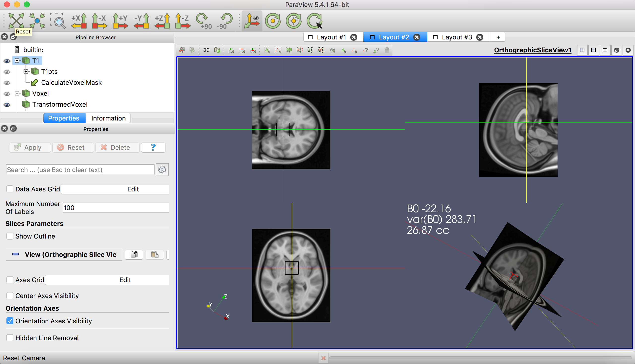Screen dimensions: 635x364
Task: Collapse the View (Orthographic Slice View) section
Action: (16, 254)
